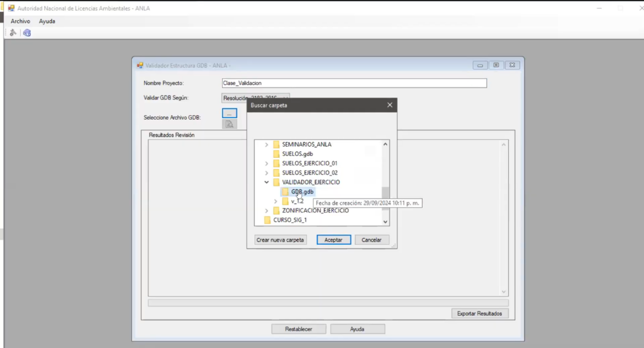This screenshot has height=348, width=644.
Task: Close the Buscar carpeta dialog
Action: pyautogui.click(x=389, y=105)
